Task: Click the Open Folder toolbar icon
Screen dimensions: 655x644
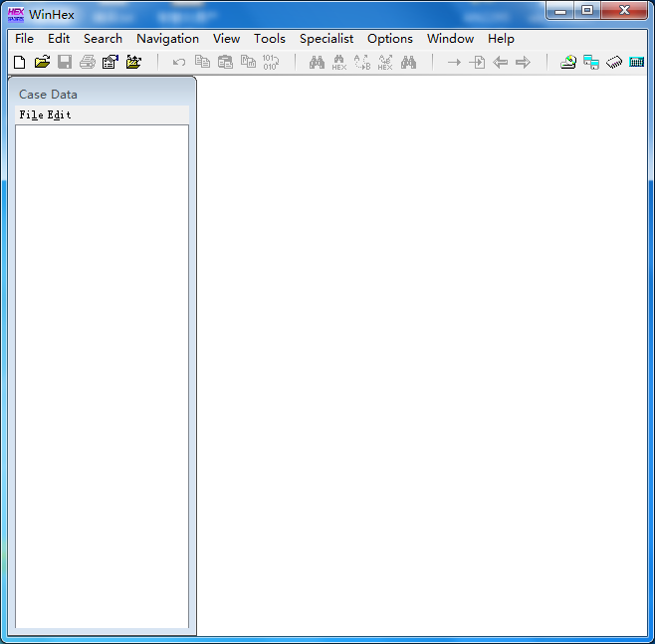Action: pyautogui.click(x=133, y=63)
